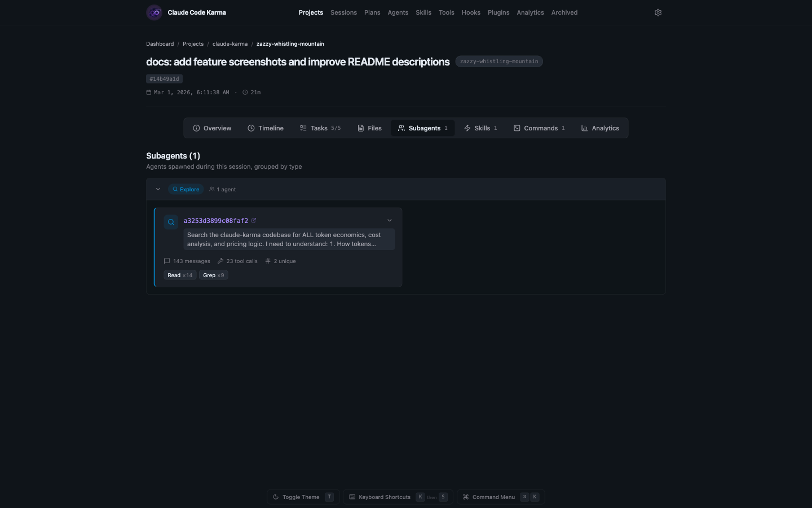This screenshot has height=508, width=812.
Task: Click the 23 tool calls stat
Action: pyautogui.click(x=237, y=261)
